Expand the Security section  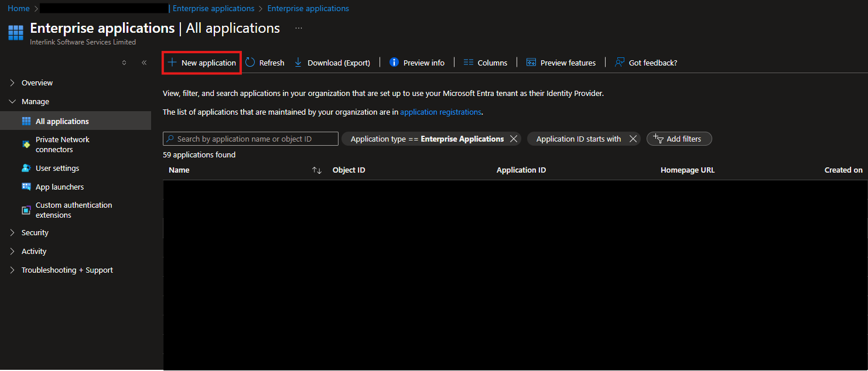point(12,232)
